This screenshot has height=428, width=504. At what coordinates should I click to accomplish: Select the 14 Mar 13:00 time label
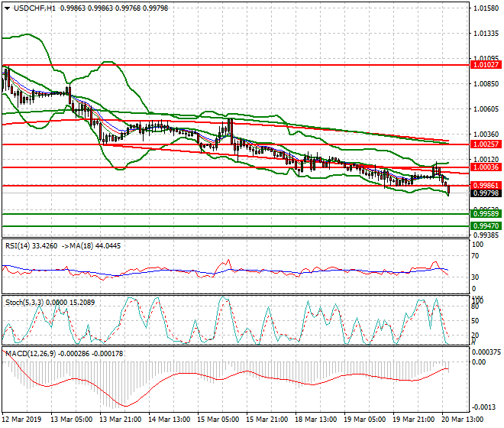point(170,420)
